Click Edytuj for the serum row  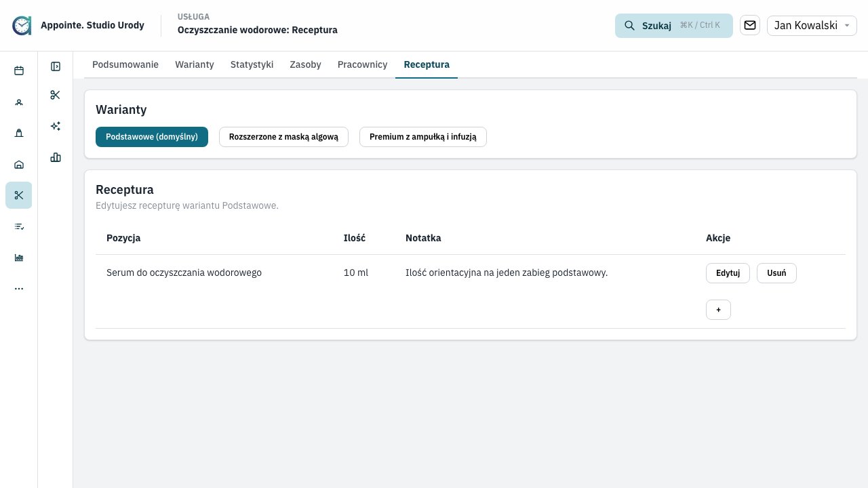728,273
